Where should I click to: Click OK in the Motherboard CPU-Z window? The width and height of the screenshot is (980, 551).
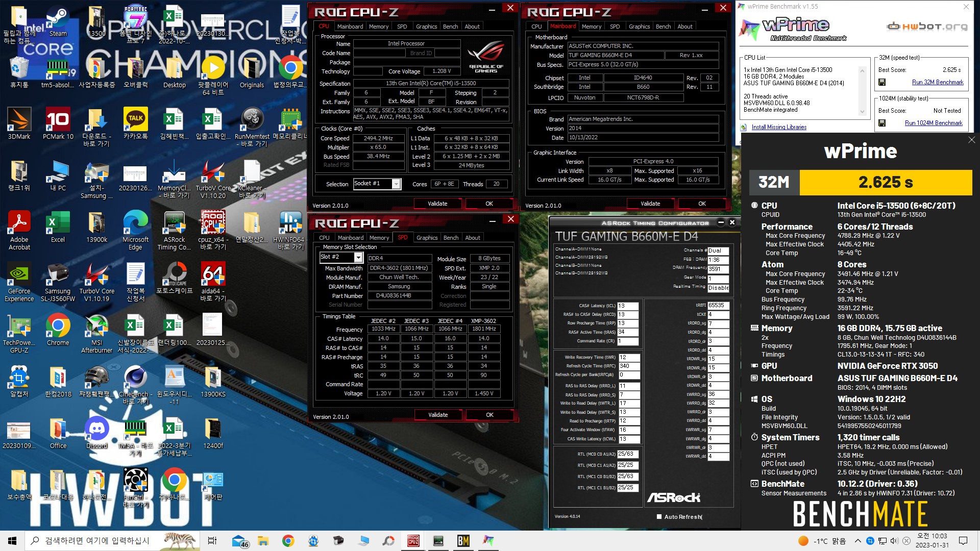click(x=702, y=204)
